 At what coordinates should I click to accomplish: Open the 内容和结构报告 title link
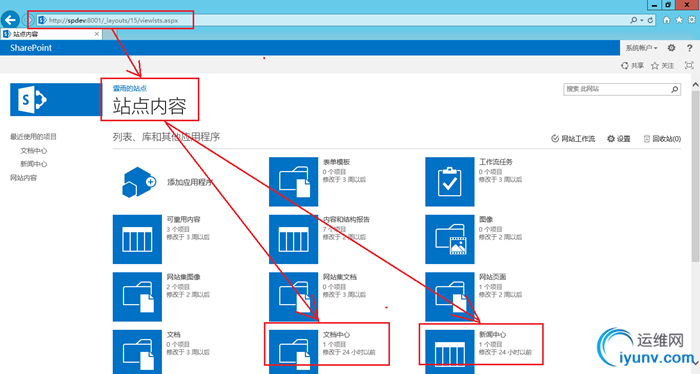click(x=346, y=220)
